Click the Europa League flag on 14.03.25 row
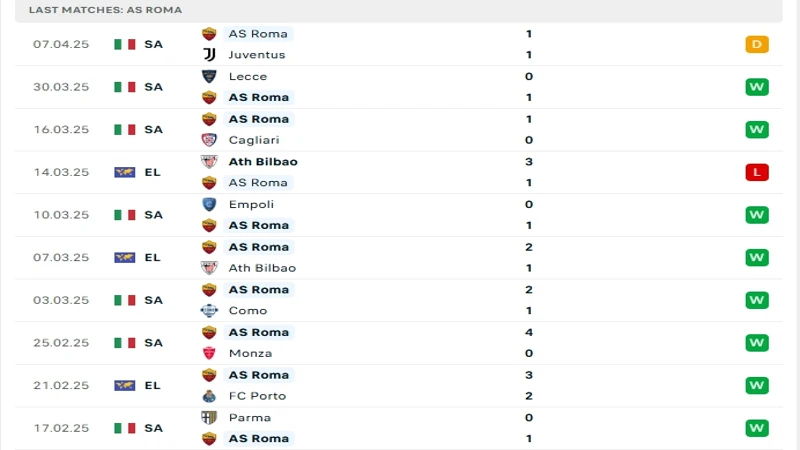 pyautogui.click(x=125, y=172)
